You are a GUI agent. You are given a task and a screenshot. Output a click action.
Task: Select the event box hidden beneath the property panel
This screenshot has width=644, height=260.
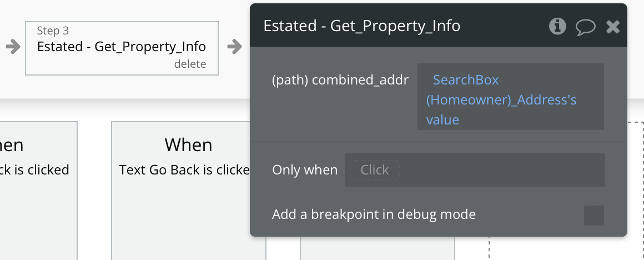tap(378, 248)
